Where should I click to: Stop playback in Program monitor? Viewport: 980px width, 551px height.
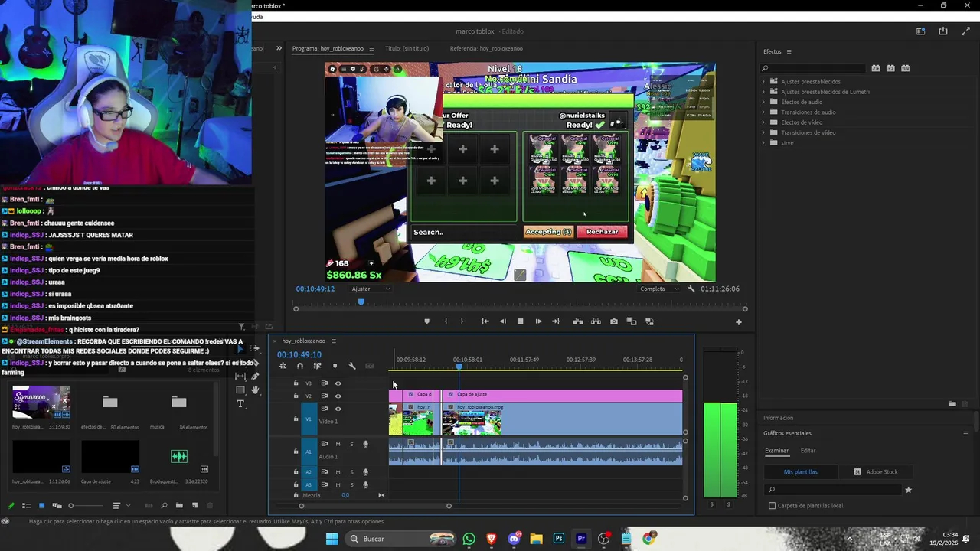520,321
